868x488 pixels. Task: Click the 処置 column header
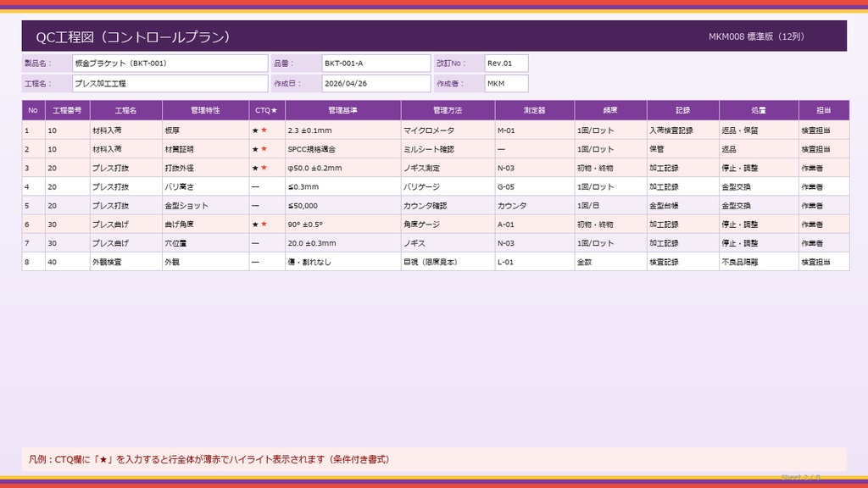pyautogui.click(x=759, y=110)
